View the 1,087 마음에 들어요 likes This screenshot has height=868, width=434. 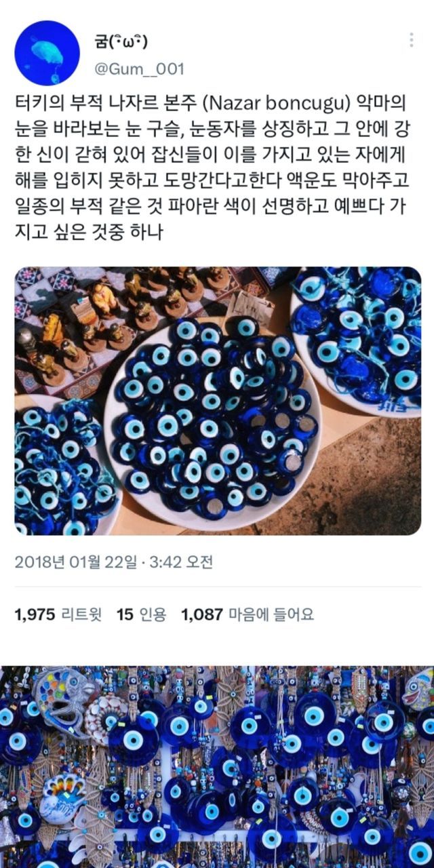click(248, 615)
